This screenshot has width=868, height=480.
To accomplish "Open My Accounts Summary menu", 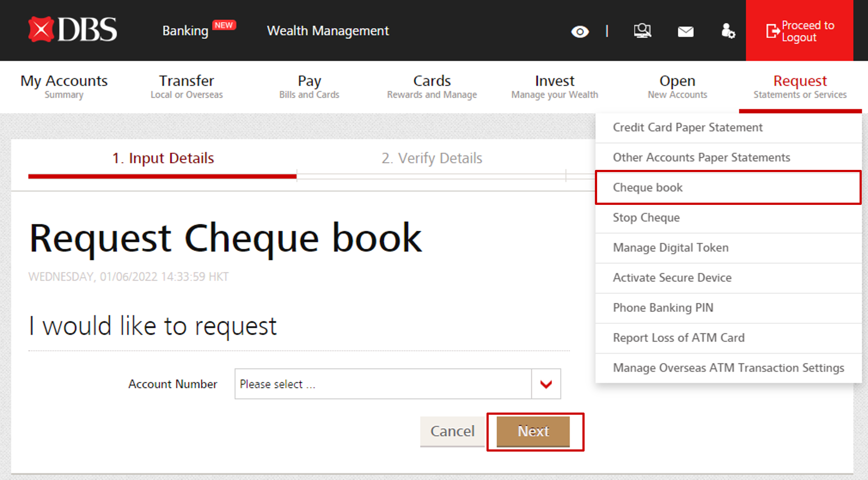I will click(64, 87).
